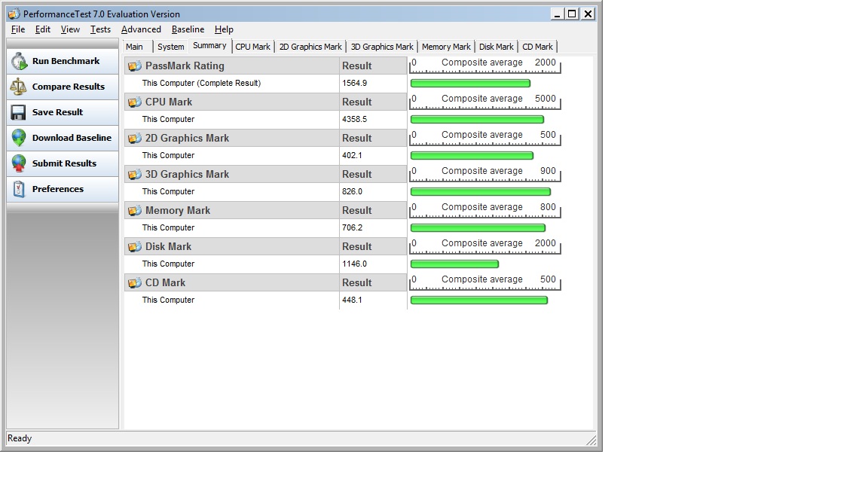868x488 pixels.
Task: Open the Advanced menu
Action: (x=141, y=29)
